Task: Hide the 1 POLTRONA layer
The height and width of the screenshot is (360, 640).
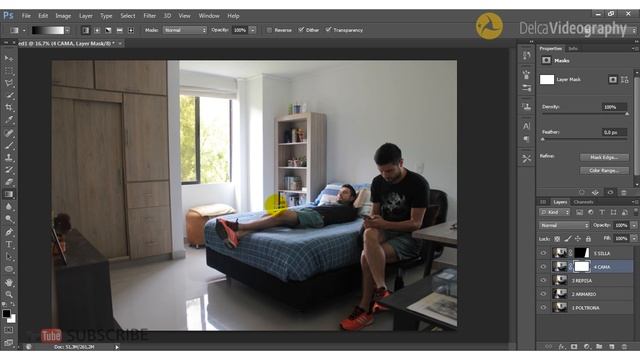Action: pyautogui.click(x=543, y=307)
